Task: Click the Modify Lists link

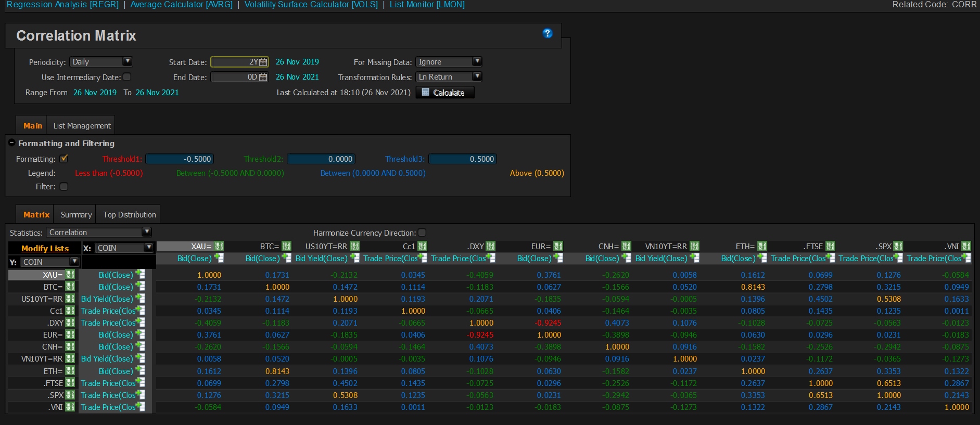Action: click(45, 249)
